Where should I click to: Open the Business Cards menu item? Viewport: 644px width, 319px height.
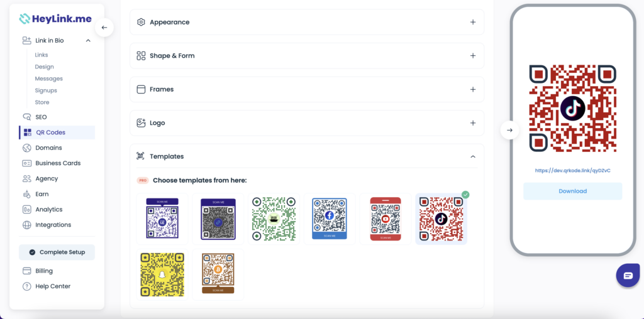tap(57, 163)
